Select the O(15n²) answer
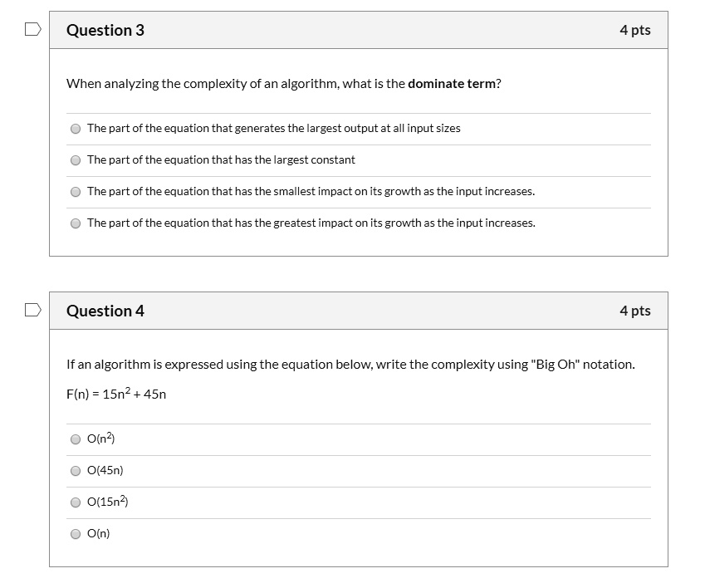The height and width of the screenshot is (588, 705). tap(75, 502)
